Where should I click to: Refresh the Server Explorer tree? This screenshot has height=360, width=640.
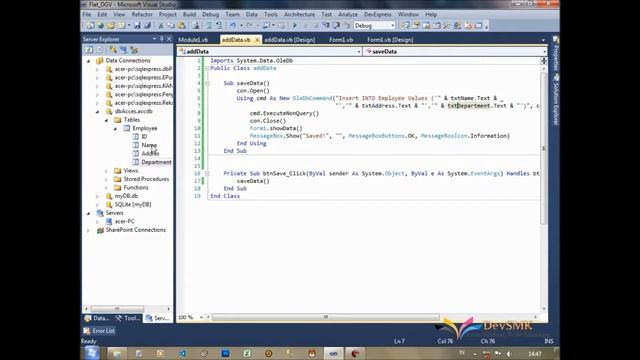coord(89,50)
